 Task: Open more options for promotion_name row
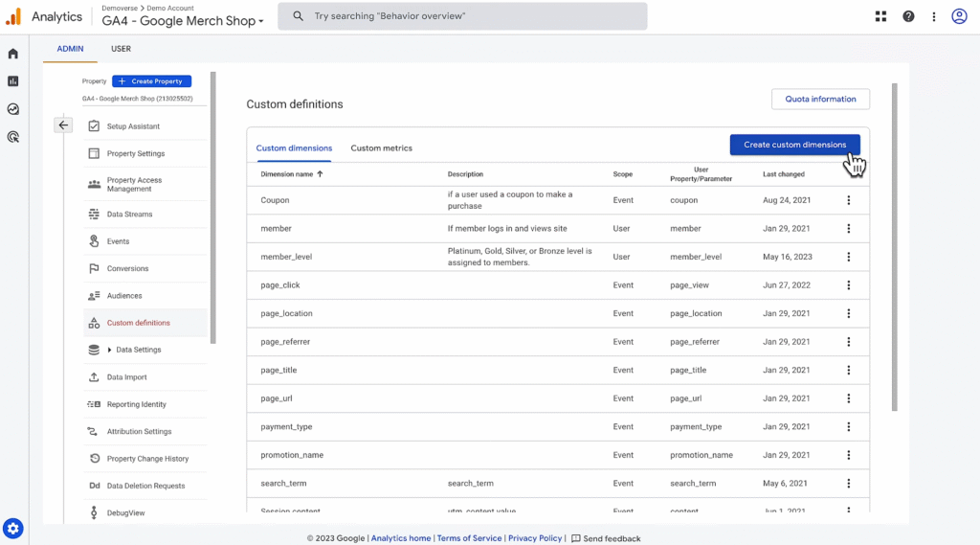(x=848, y=455)
